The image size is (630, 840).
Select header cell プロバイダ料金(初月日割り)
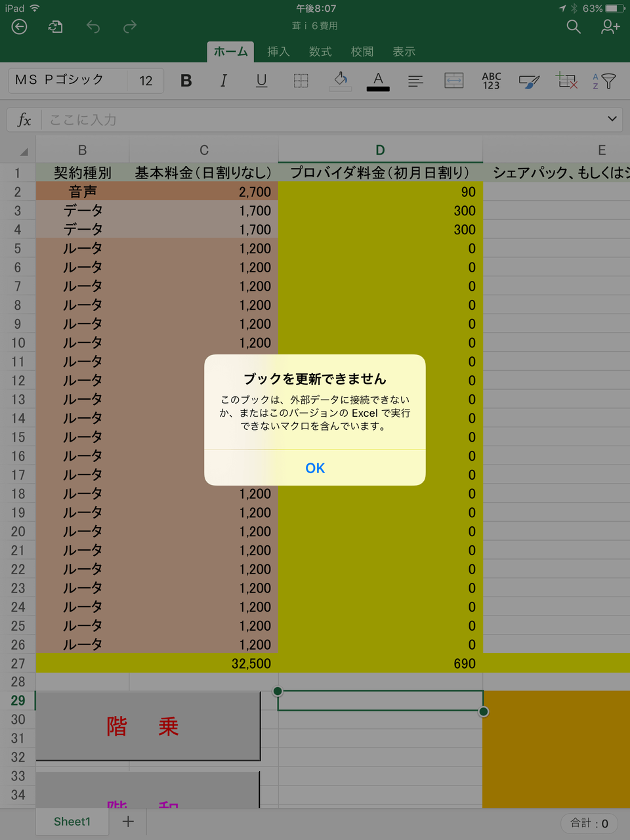point(381,173)
